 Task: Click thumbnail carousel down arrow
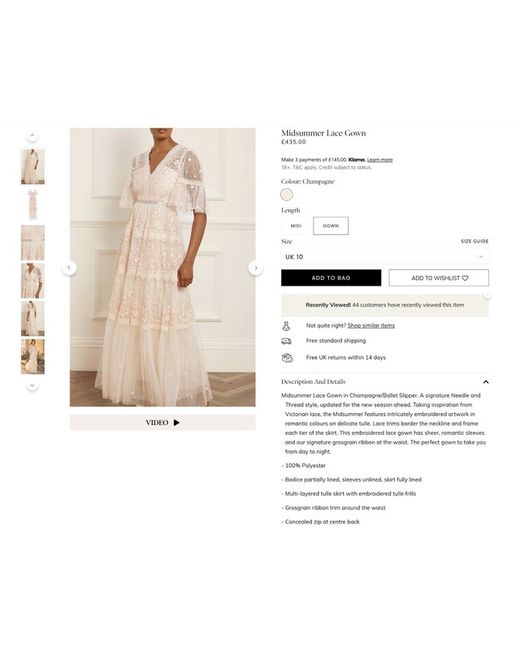click(x=32, y=386)
